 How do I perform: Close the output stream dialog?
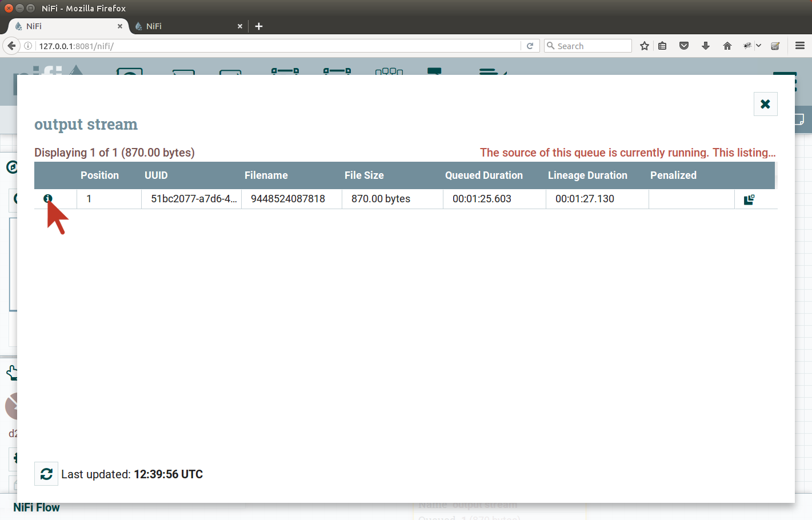(765, 104)
